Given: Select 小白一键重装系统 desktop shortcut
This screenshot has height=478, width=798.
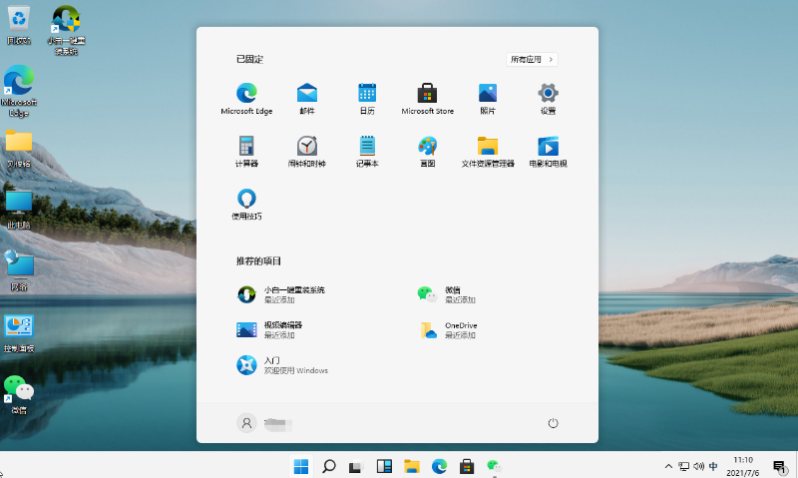Looking at the screenshot, I should click(66, 30).
